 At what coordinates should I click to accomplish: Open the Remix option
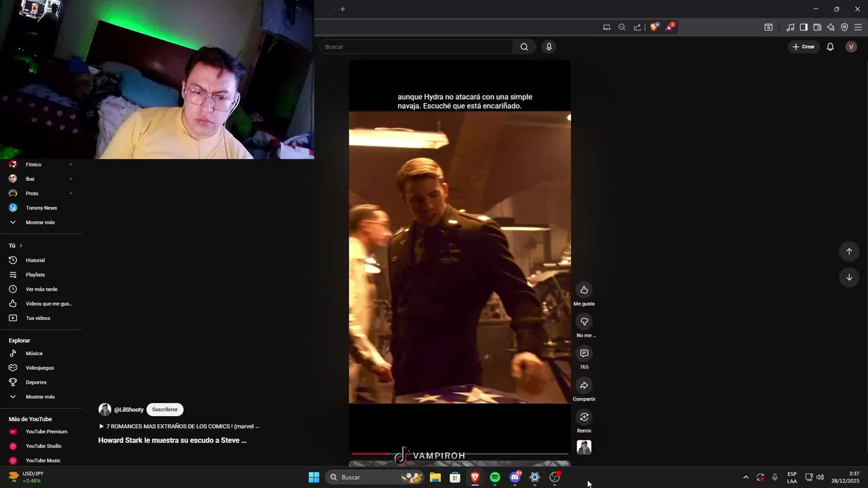coord(584,417)
